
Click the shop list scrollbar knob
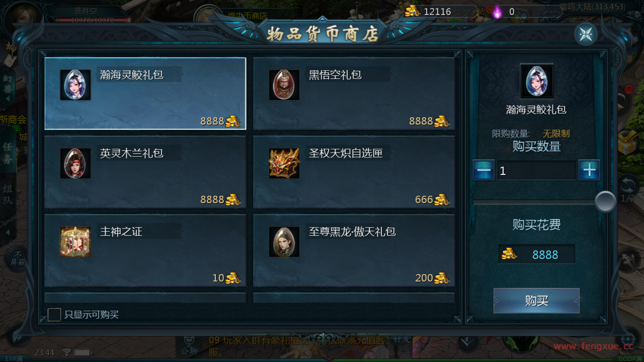(x=605, y=201)
